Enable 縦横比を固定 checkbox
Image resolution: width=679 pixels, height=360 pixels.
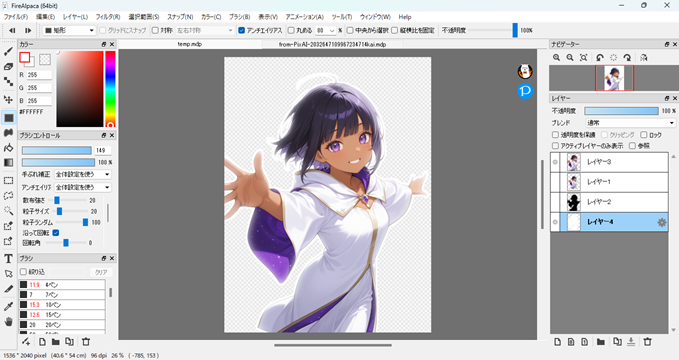coord(394,30)
